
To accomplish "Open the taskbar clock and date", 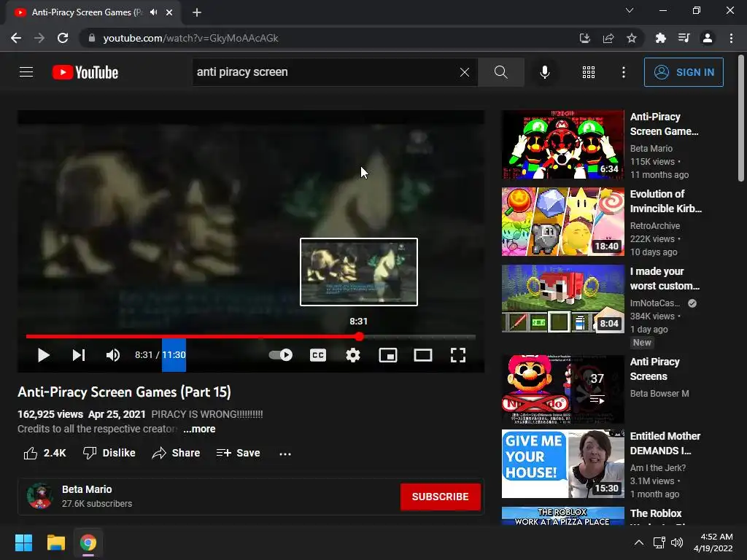I will (713, 542).
